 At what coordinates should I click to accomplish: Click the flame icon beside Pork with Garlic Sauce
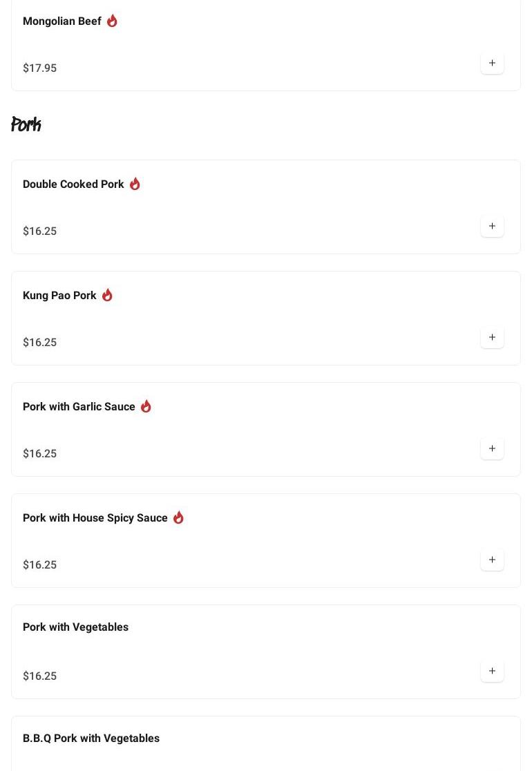[x=146, y=406]
